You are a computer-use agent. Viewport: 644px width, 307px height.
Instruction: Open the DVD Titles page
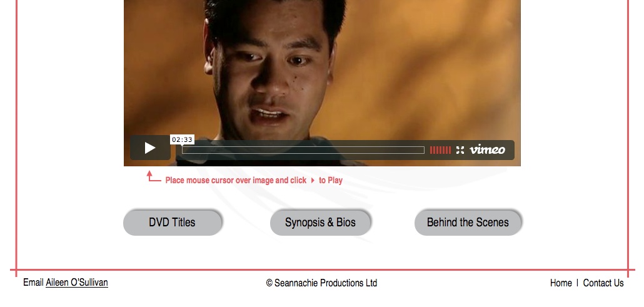[173, 223]
